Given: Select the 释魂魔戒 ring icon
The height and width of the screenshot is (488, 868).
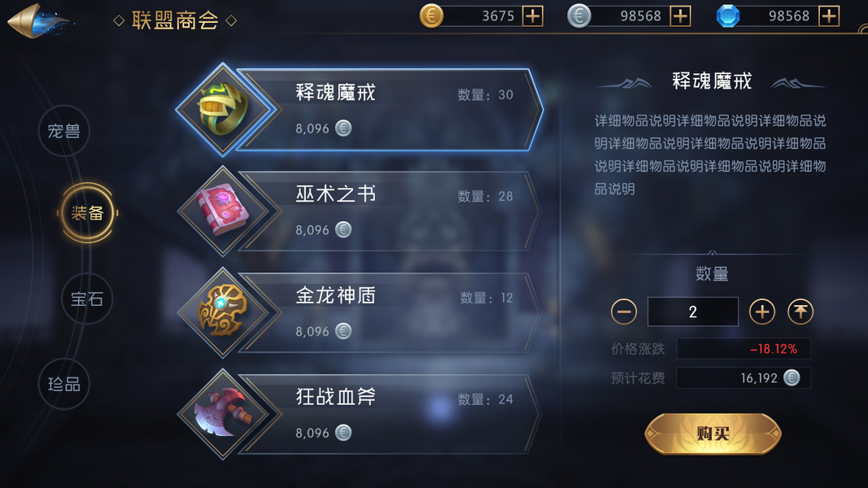Looking at the screenshot, I should [x=223, y=109].
